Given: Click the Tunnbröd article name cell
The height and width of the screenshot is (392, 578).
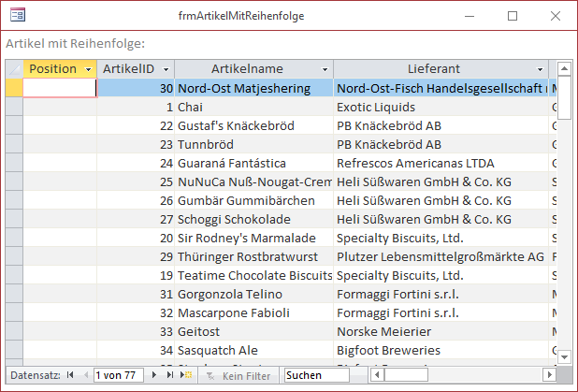Looking at the screenshot, I should tap(254, 145).
